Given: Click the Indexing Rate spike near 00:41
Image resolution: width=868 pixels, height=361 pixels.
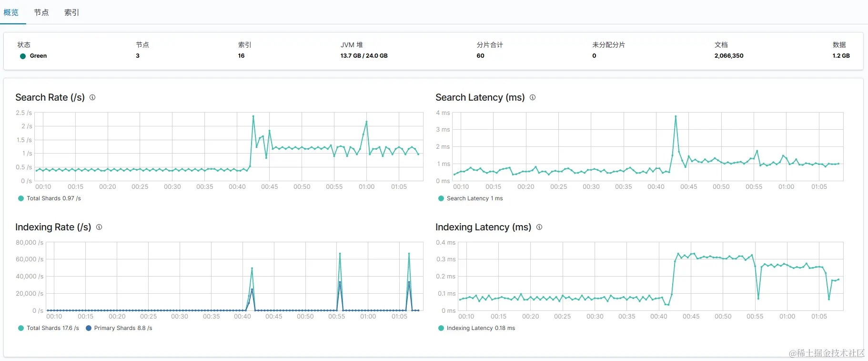Looking at the screenshot, I should pos(252,268).
